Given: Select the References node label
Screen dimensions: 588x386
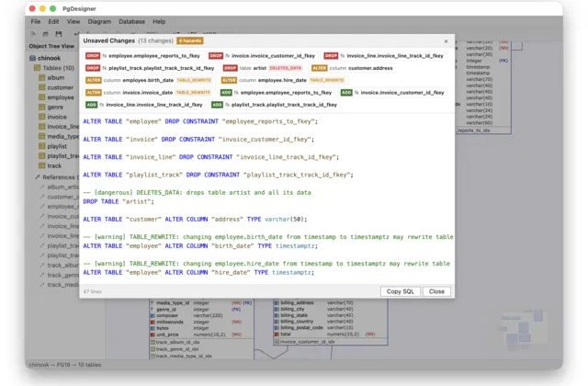Looking at the screenshot, I should pos(60,176).
